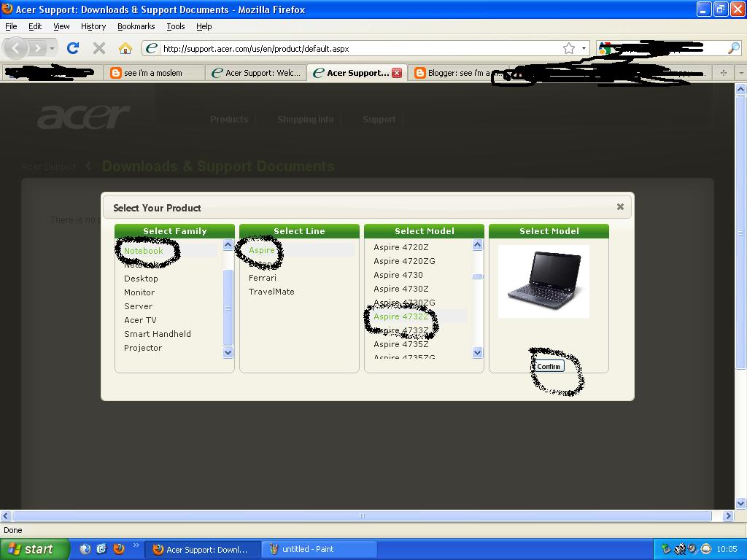Select Acer TV in the family list
The image size is (747, 560).
[x=140, y=320]
